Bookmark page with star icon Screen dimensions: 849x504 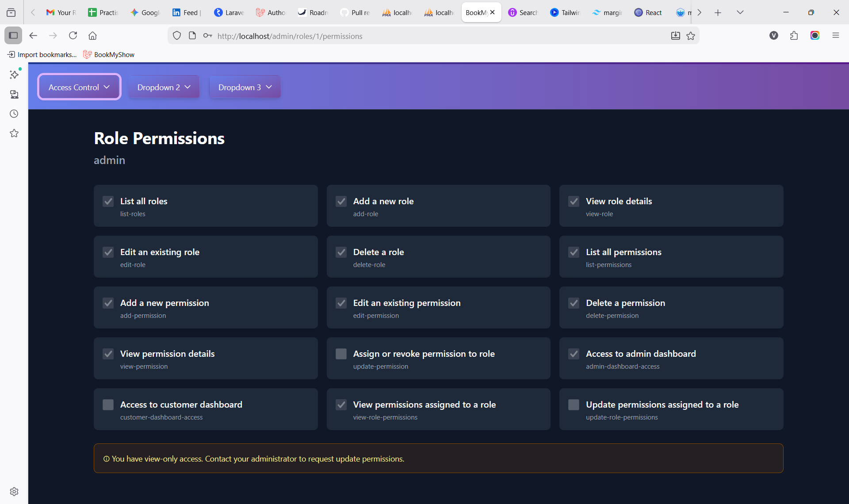[691, 36]
